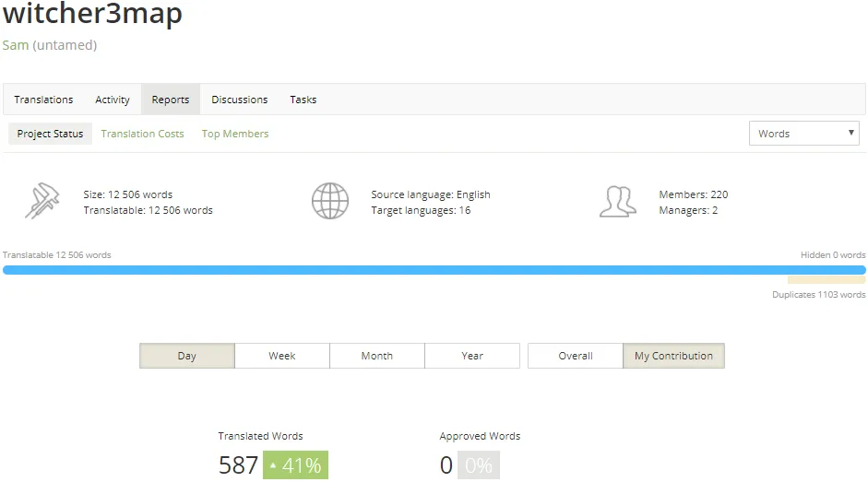Switch to the Activity tab
Screen dimensions: 868x482
click(x=113, y=100)
